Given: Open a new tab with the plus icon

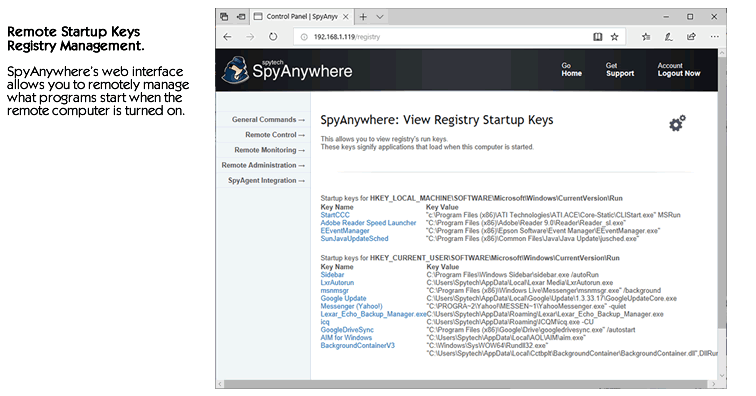Looking at the screenshot, I should (x=363, y=17).
